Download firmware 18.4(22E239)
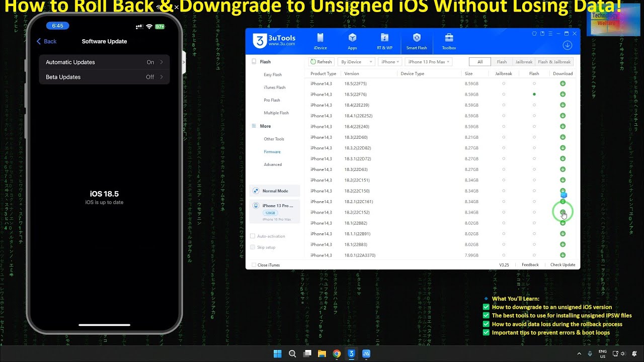Image resolution: width=644 pixels, height=362 pixels. (562, 105)
